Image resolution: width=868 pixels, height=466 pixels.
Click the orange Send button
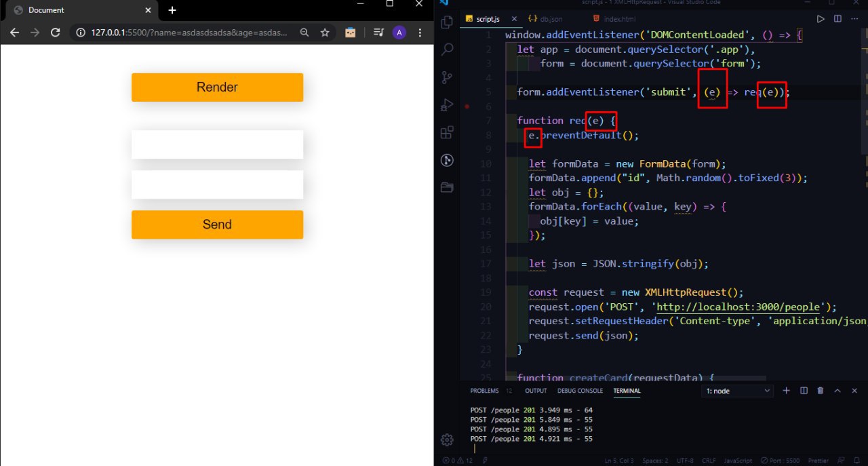(217, 225)
